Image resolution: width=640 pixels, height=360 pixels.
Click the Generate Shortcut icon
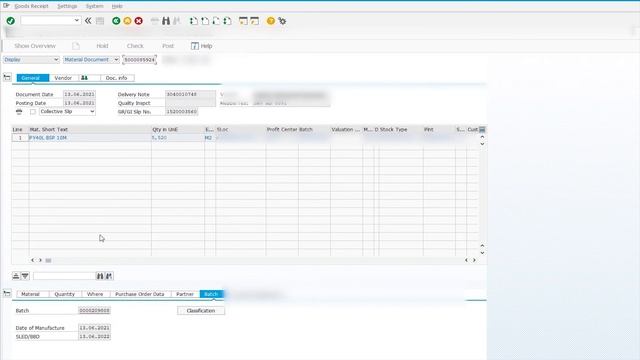[255, 21]
